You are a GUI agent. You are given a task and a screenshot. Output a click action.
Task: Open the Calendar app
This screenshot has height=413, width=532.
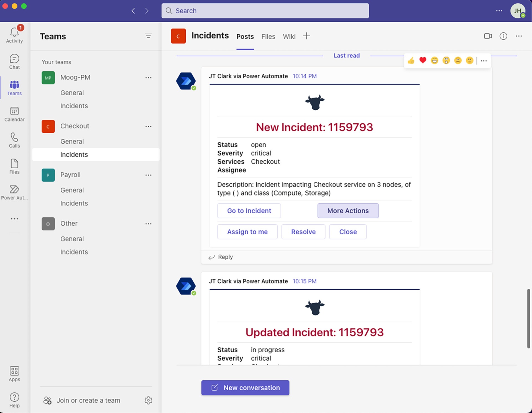pos(14,114)
